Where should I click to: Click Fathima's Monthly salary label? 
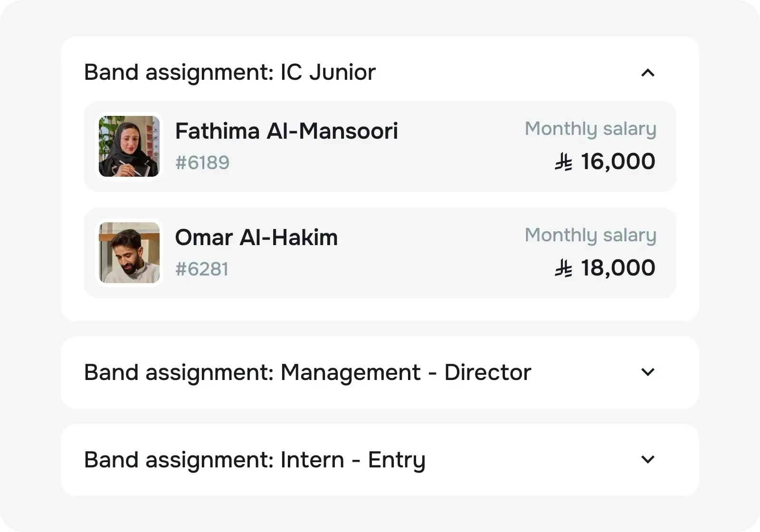(590, 129)
